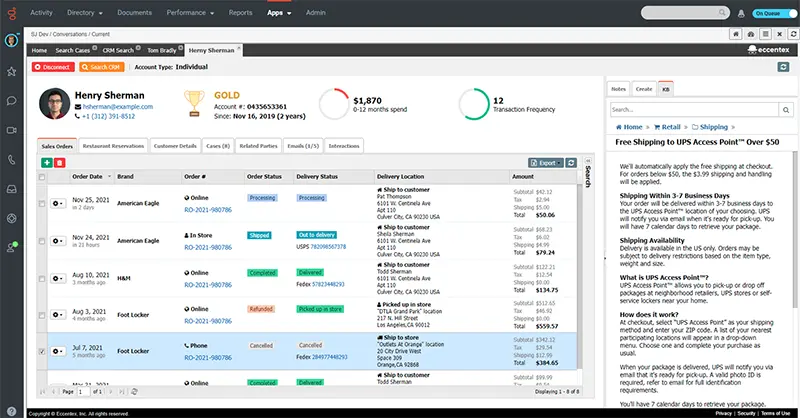Check the Nov 24, 2021 order row checkbox
Screen dimensions: 800x418
(42, 241)
